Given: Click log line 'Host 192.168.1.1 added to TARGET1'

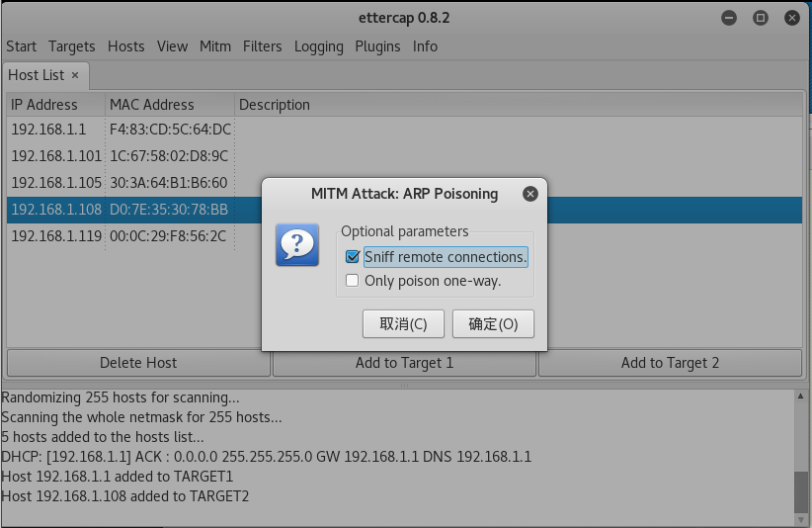Looking at the screenshot, I should [117, 477].
